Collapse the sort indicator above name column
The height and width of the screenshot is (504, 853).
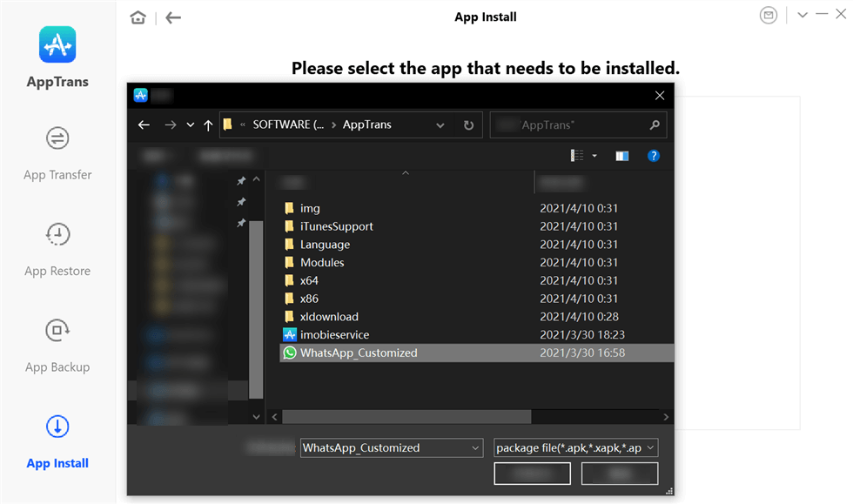coord(406,173)
